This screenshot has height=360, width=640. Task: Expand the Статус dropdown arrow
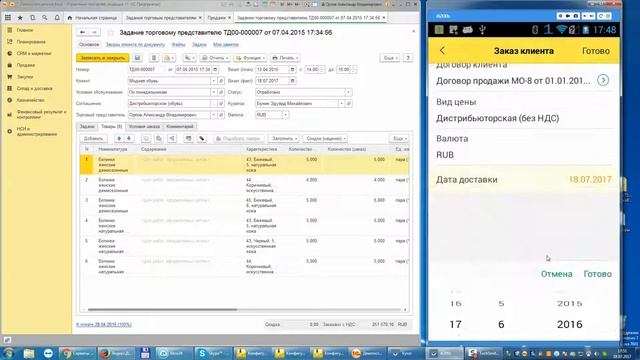(349, 92)
